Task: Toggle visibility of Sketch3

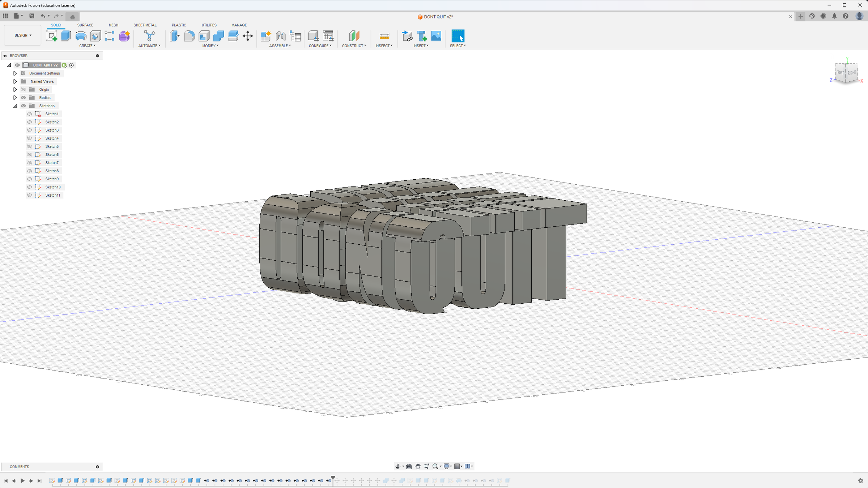Action: click(30, 130)
